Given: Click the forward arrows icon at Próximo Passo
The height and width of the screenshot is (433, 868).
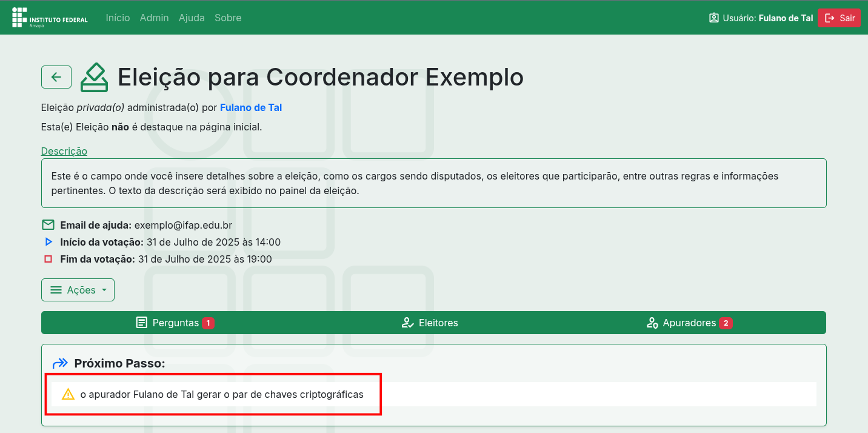Looking at the screenshot, I should pos(60,363).
